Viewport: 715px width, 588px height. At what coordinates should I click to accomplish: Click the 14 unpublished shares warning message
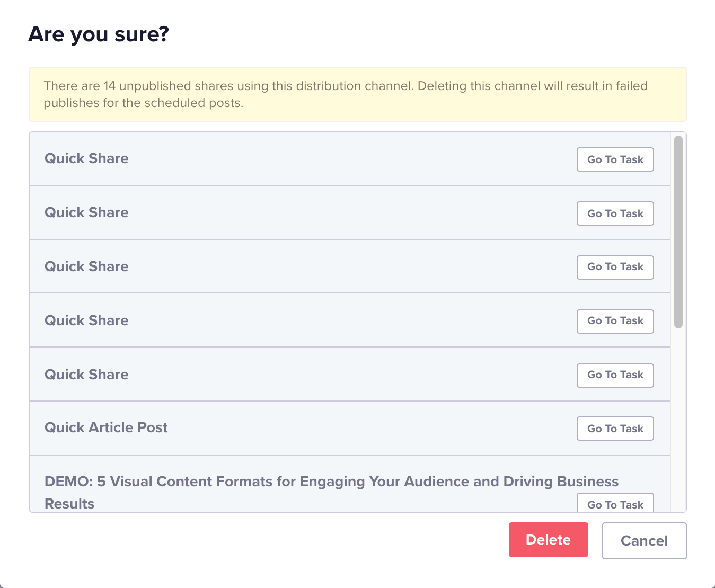coord(358,94)
